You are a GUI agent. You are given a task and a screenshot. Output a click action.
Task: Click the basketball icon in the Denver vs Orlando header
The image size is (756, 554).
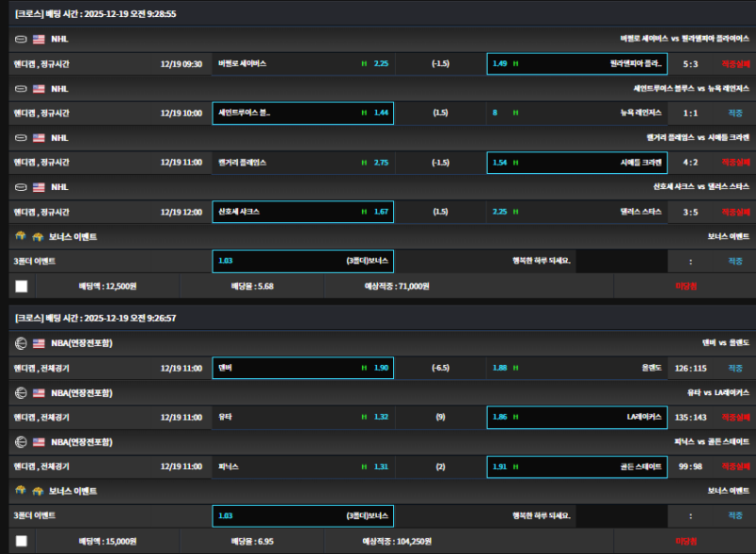tap(21, 343)
